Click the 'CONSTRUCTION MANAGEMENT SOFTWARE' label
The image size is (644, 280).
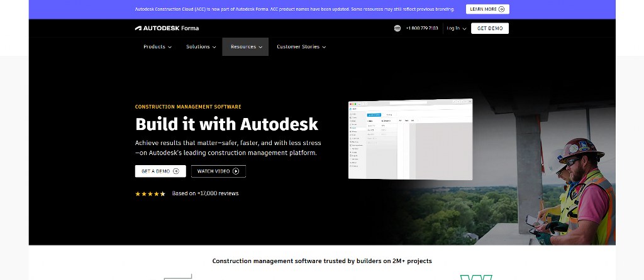[x=188, y=107]
